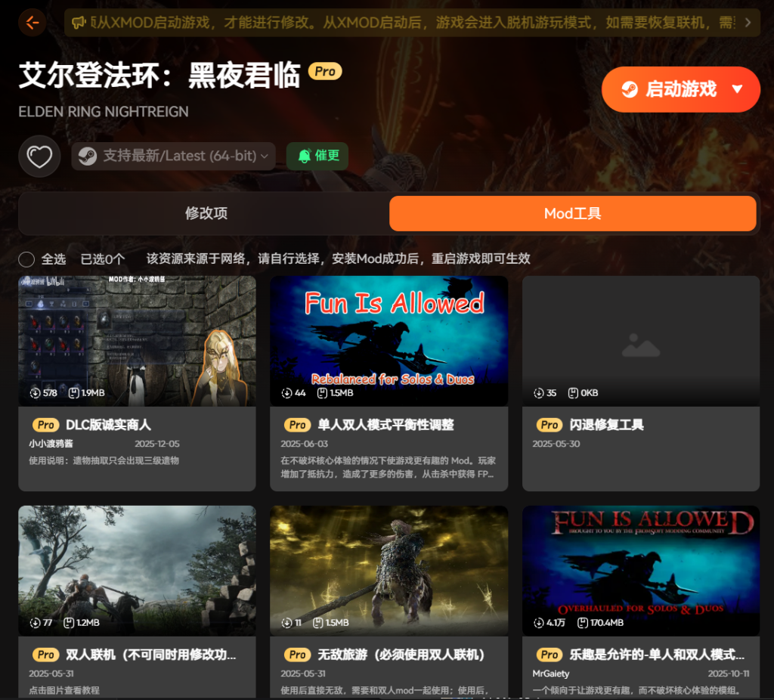Click the Pro badge beside game title
The image size is (774, 700).
(325, 72)
